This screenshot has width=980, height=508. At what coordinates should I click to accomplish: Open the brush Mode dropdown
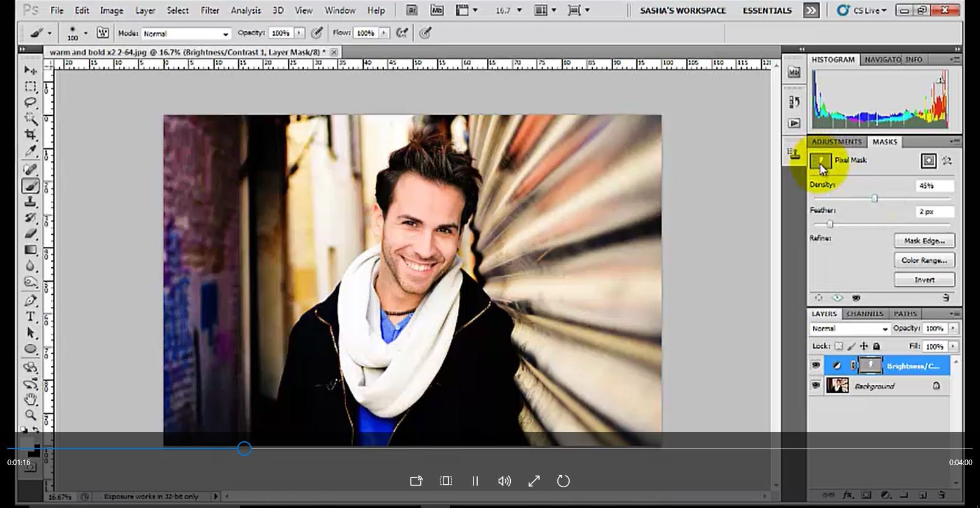186,34
